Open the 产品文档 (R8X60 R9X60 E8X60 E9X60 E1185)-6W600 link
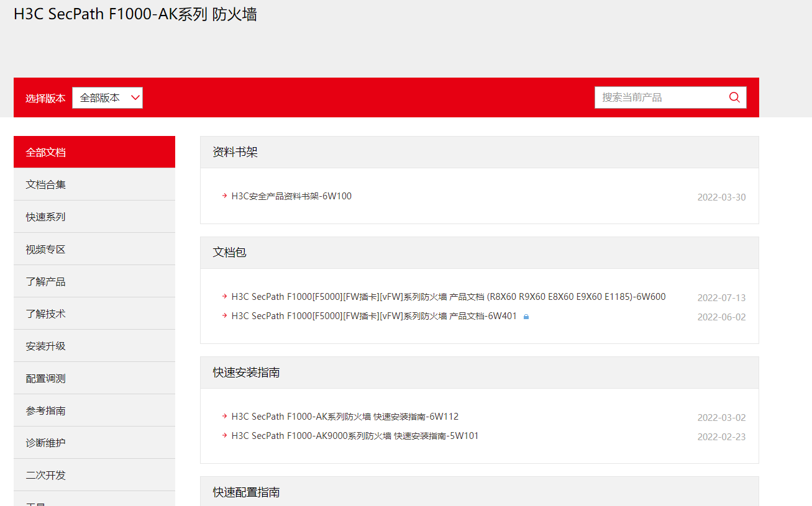Viewport: 812px width, 506px height. tap(449, 297)
